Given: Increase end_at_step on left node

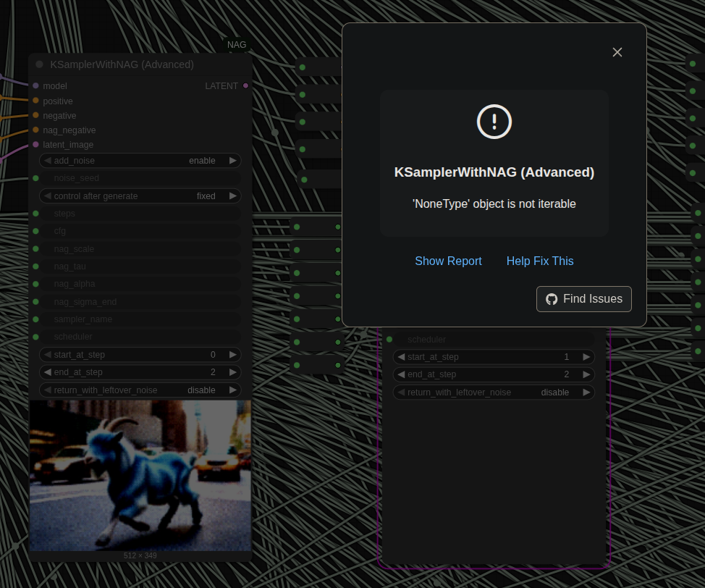Looking at the screenshot, I should pyautogui.click(x=233, y=372).
